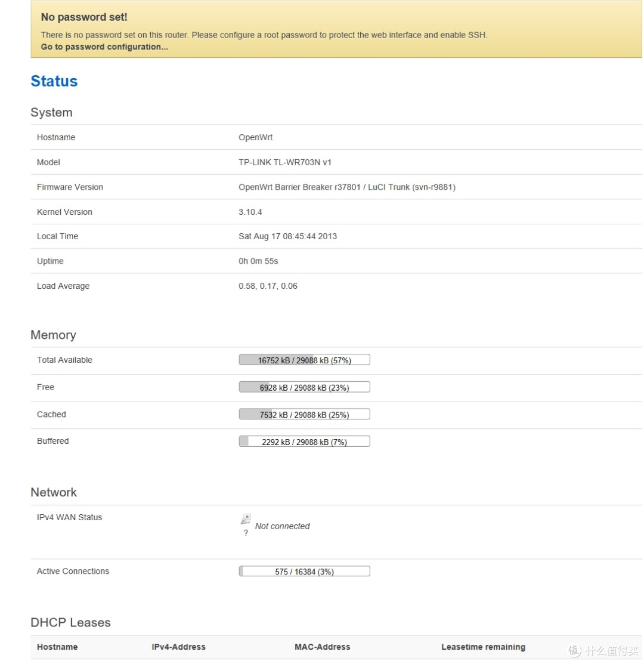The image size is (644, 664).
Task: Click the MAC-Address column header
Action: [323, 647]
